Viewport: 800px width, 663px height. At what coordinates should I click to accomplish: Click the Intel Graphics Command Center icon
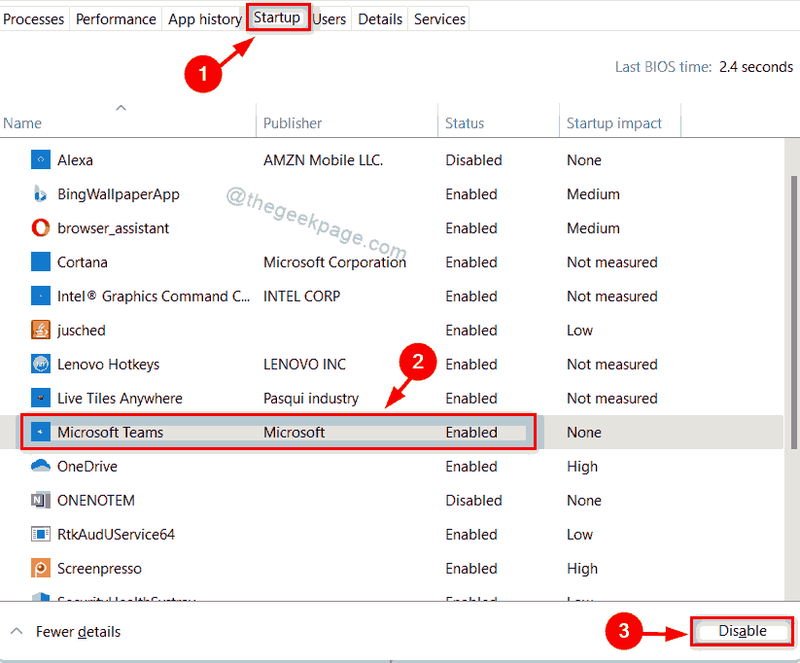pyautogui.click(x=41, y=296)
